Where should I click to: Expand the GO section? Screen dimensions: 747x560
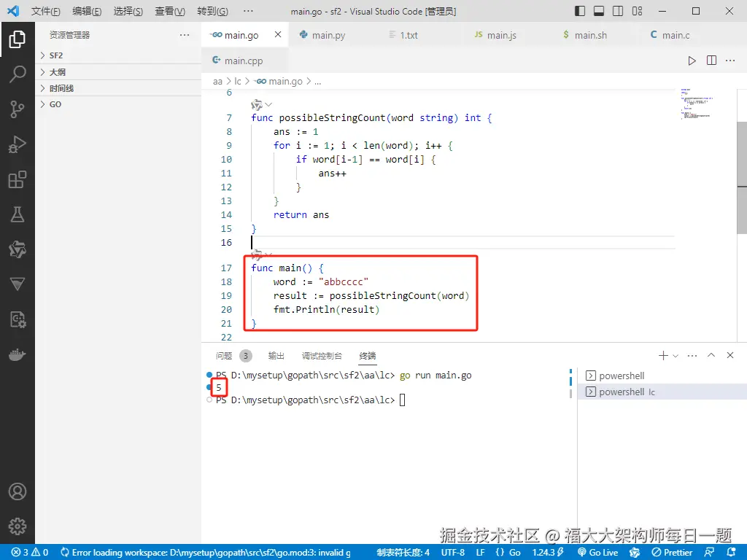118,104
